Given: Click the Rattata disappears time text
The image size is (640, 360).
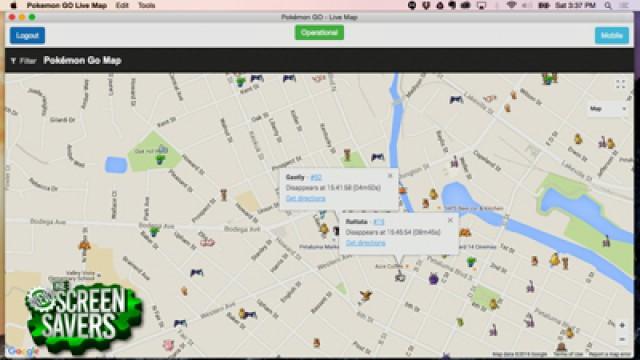Looking at the screenshot, I should point(393,232).
